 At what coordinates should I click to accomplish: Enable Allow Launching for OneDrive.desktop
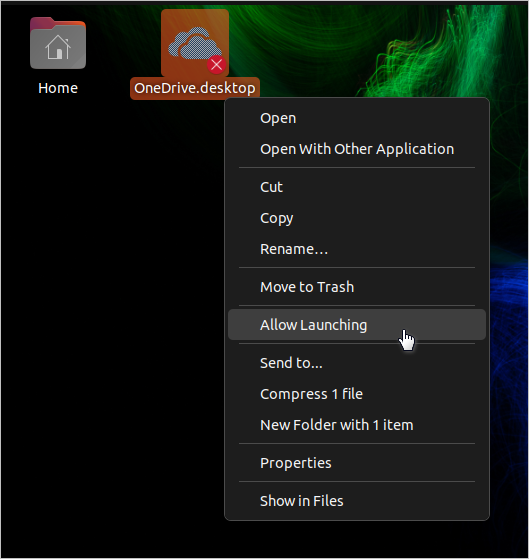[x=357, y=325]
